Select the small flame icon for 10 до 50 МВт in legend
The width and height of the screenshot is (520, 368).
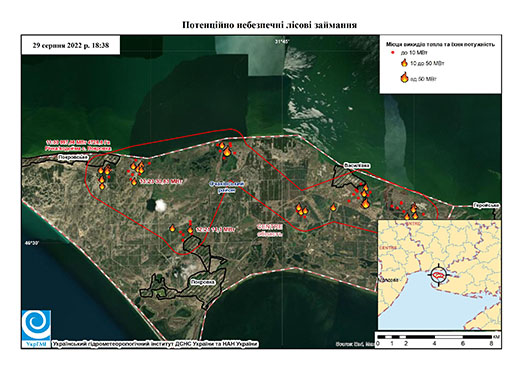(404, 63)
